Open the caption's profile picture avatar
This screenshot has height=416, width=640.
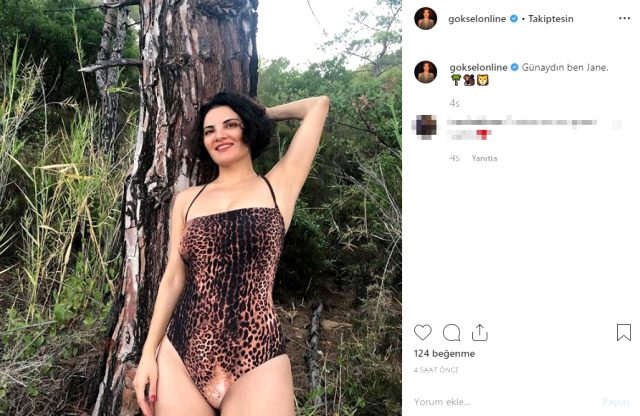coord(426,72)
